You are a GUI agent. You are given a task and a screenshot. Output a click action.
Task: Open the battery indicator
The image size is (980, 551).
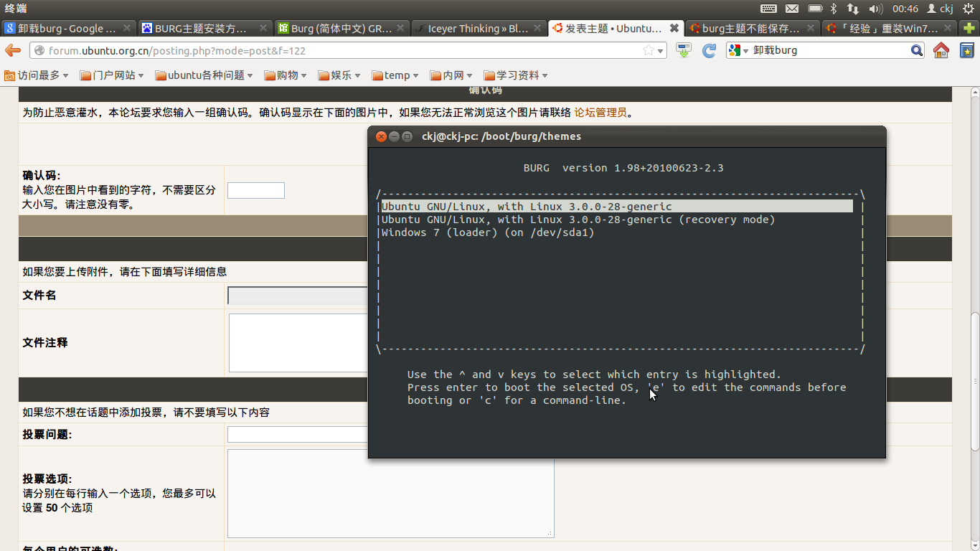pyautogui.click(x=815, y=9)
